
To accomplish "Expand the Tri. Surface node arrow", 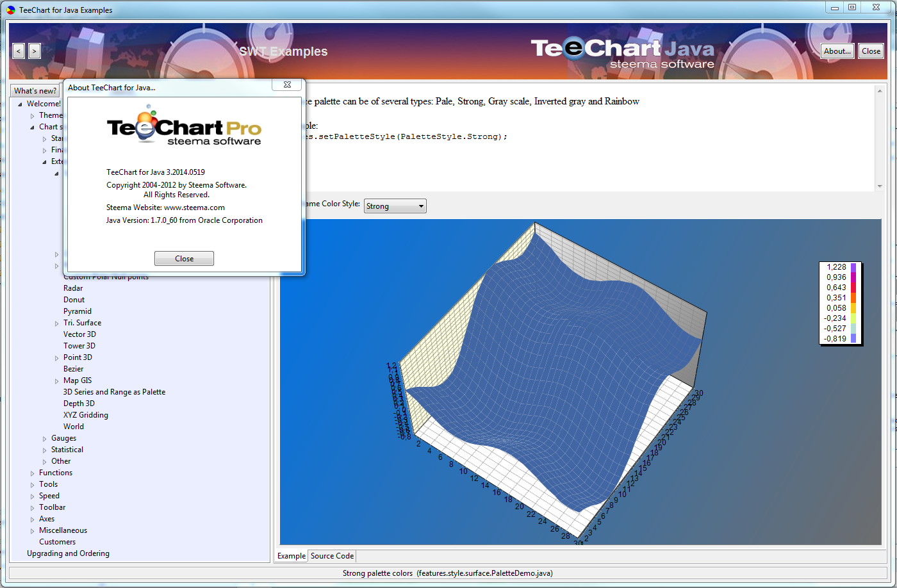I will 57,323.
